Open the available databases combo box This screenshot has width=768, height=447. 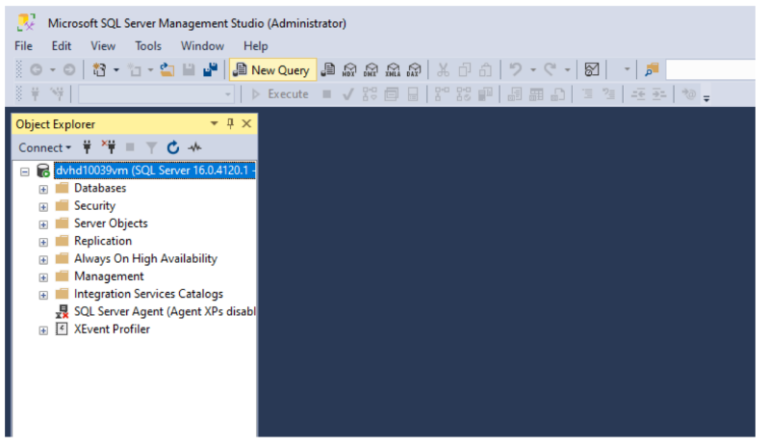[156, 94]
